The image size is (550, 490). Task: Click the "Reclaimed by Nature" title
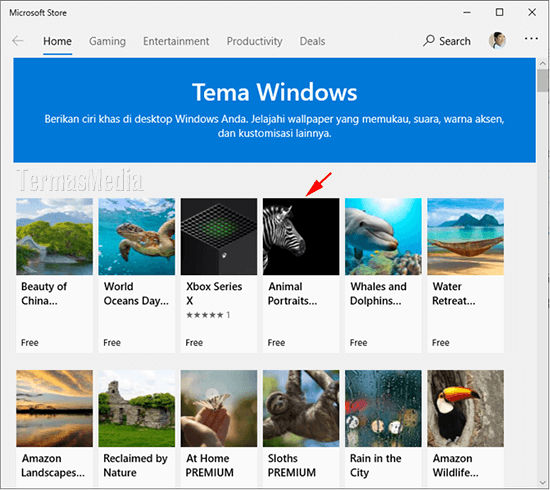(x=135, y=465)
